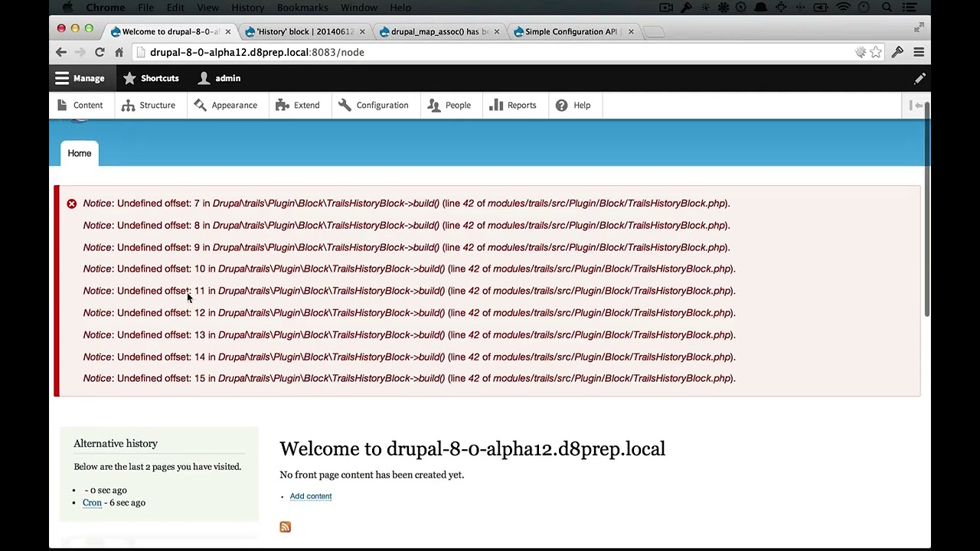Click the red error icon in the message box
This screenshot has height=551, width=980.
click(71, 204)
